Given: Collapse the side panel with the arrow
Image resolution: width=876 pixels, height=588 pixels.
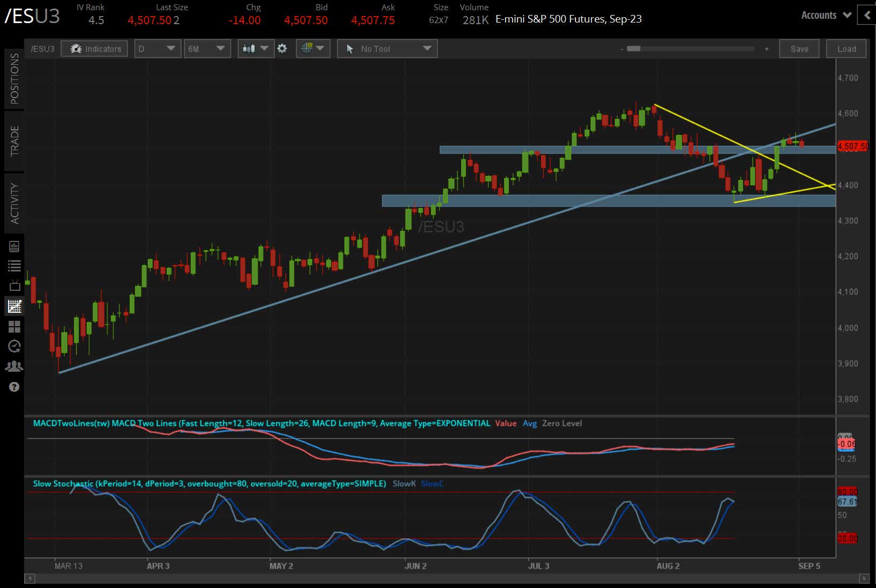Looking at the screenshot, I should click(867, 16).
